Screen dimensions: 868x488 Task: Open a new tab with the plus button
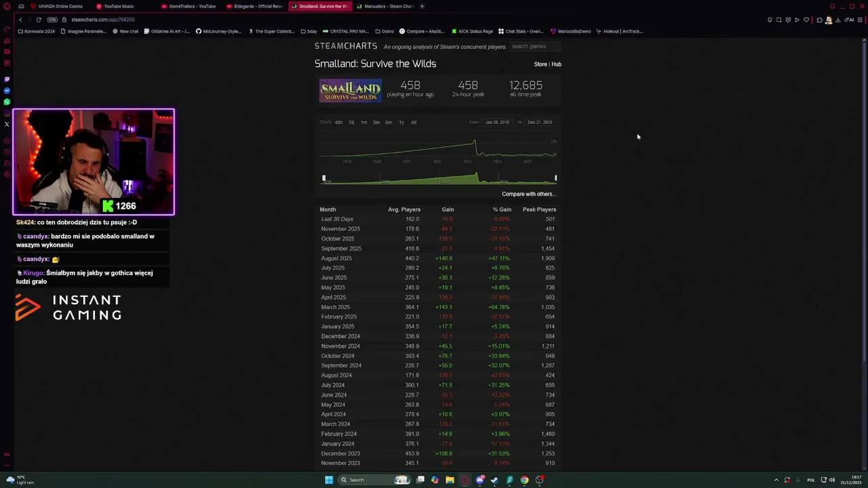[x=422, y=6]
